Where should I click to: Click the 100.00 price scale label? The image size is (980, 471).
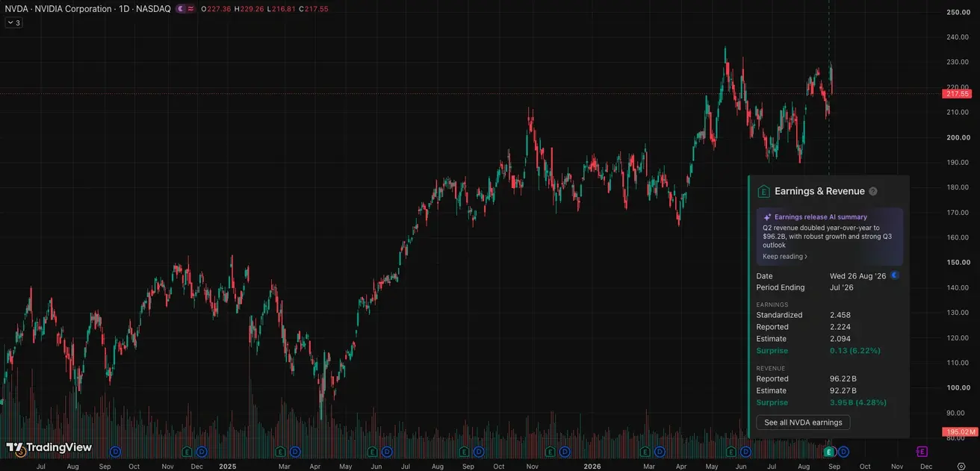point(958,387)
